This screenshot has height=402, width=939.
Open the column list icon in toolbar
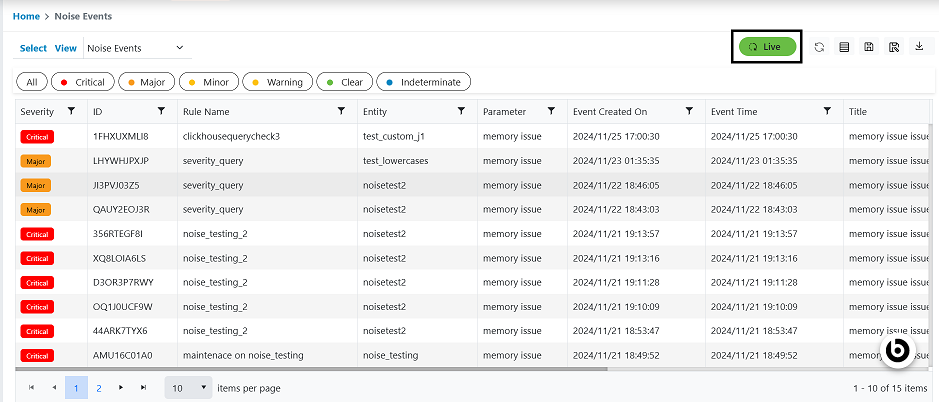tap(844, 47)
